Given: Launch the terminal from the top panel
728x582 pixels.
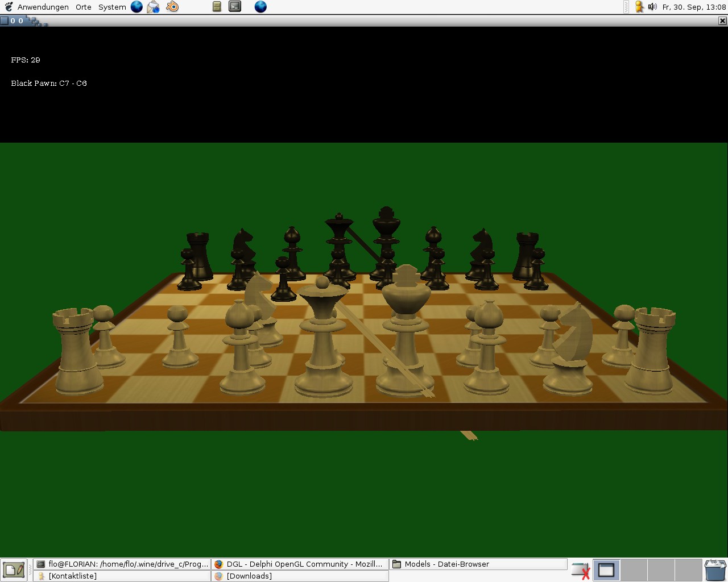Looking at the screenshot, I should (x=235, y=7).
